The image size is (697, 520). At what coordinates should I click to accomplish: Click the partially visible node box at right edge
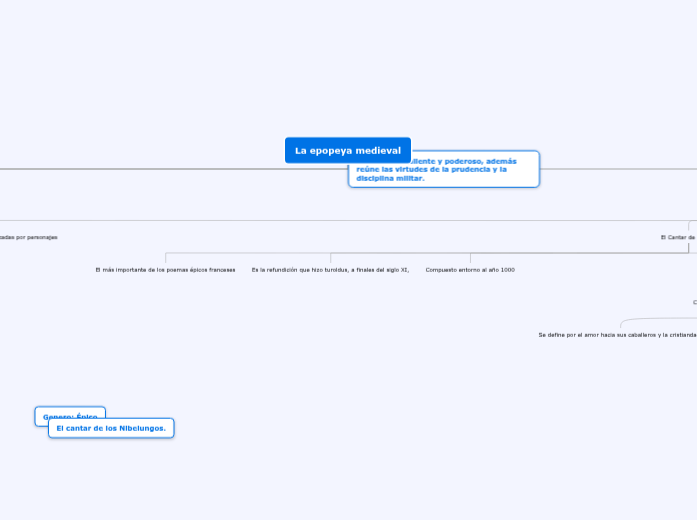coord(692,226)
